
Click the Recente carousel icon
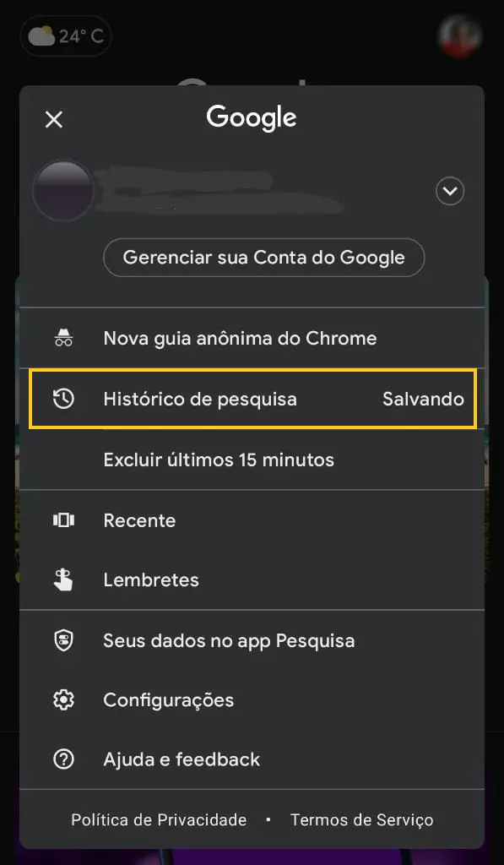pos(63,520)
